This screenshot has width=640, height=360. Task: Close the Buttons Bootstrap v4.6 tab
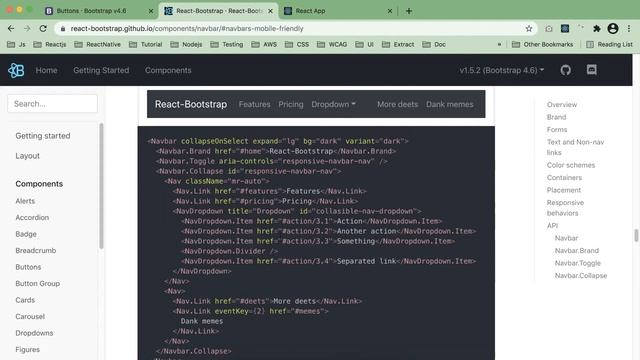coord(151,11)
